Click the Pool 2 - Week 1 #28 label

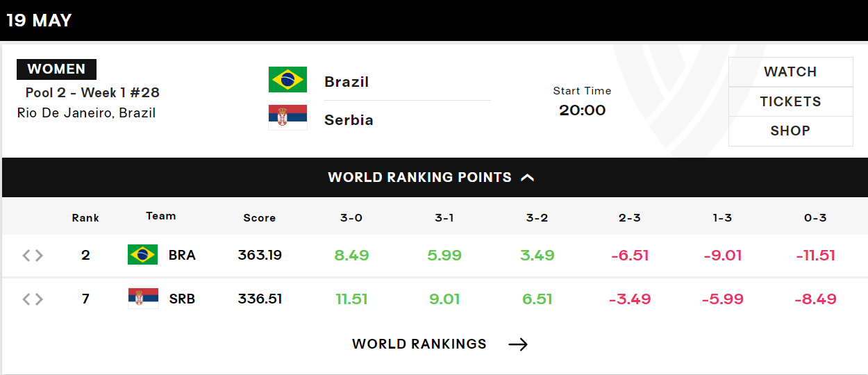point(92,93)
